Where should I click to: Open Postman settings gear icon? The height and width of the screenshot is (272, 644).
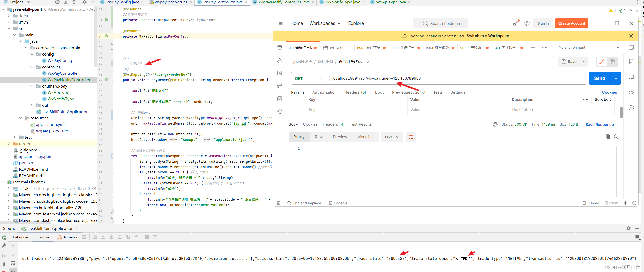coord(527,23)
